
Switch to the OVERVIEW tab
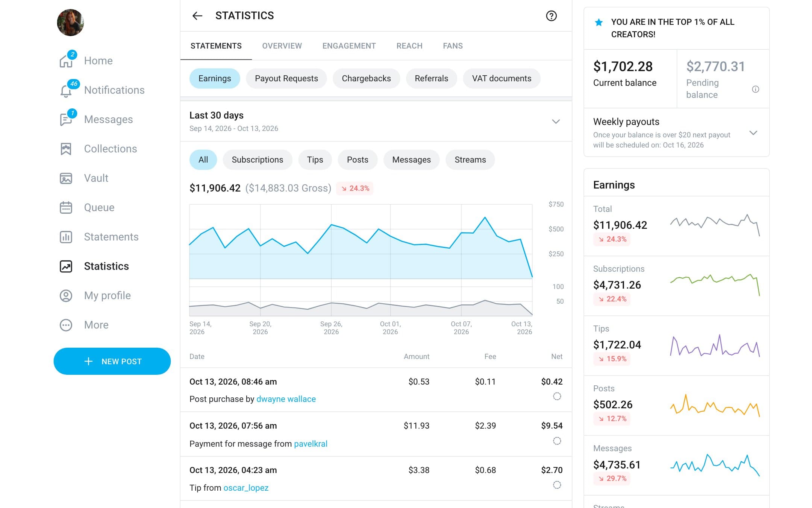(x=282, y=46)
